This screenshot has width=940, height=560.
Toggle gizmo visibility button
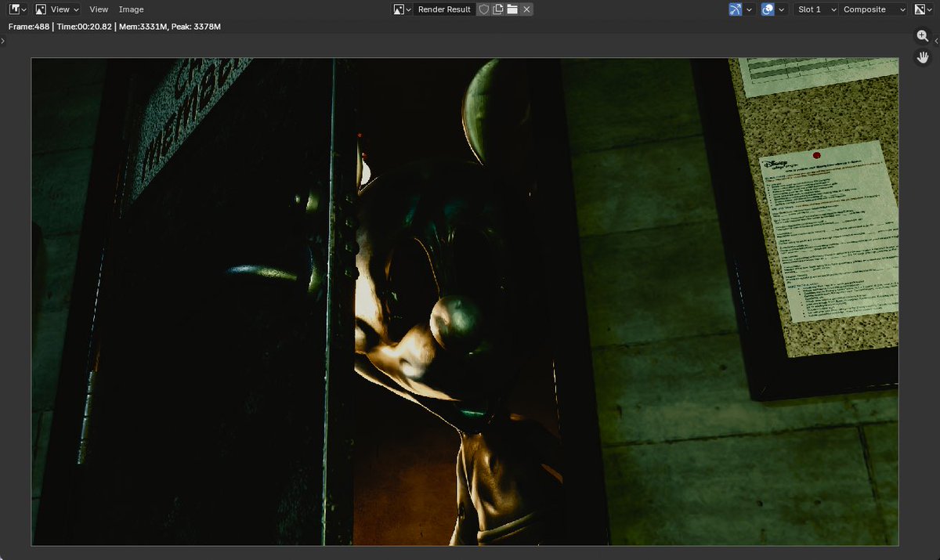[735, 9]
